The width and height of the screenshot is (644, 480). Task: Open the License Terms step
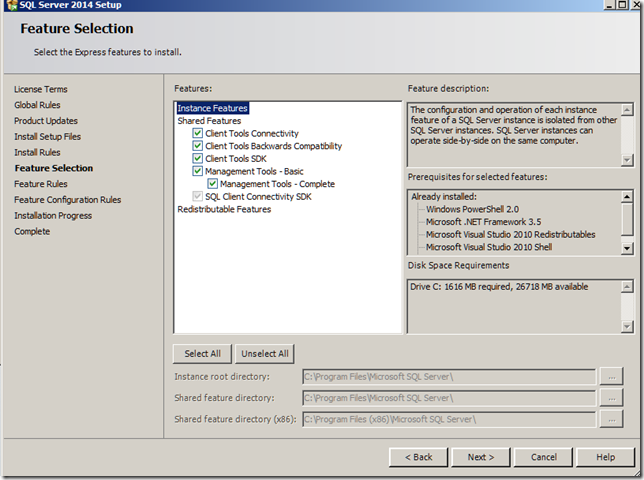point(41,89)
